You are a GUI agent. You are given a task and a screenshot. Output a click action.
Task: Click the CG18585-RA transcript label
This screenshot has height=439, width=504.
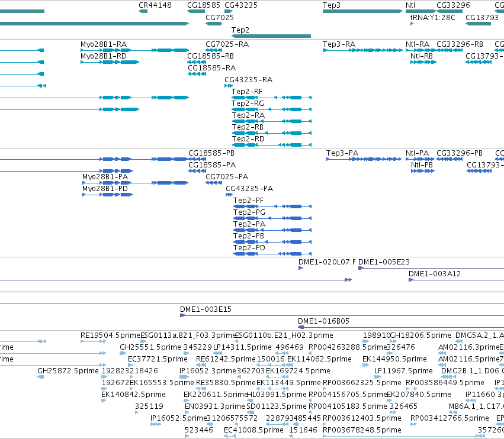pyautogui.click(x=212, y=68)
